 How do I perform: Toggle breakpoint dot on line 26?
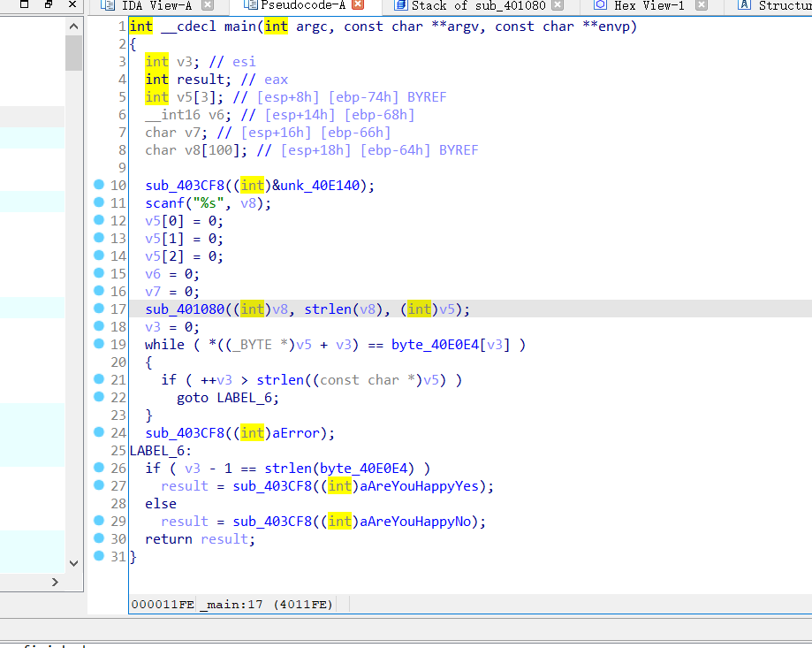(99, 468)
